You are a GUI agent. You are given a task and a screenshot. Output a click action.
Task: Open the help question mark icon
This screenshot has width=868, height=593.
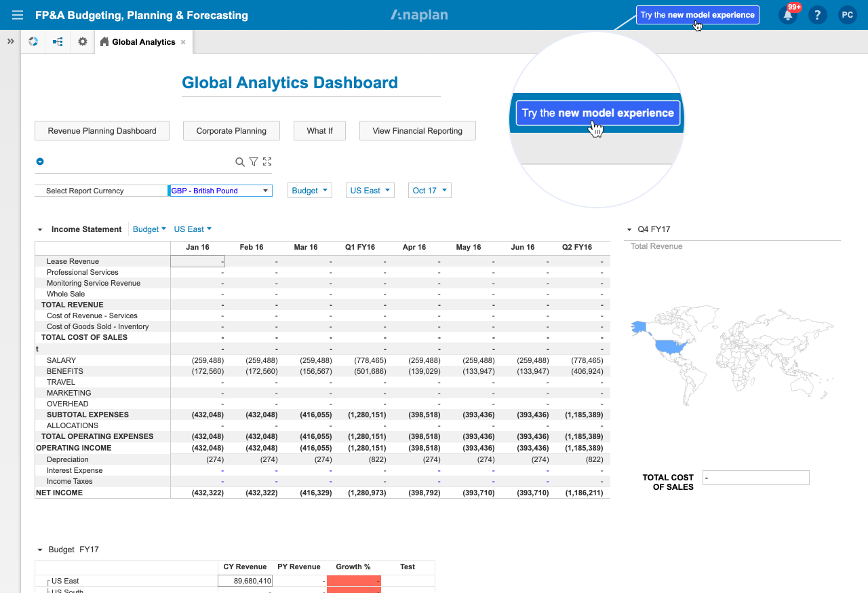tap(818, 15)
